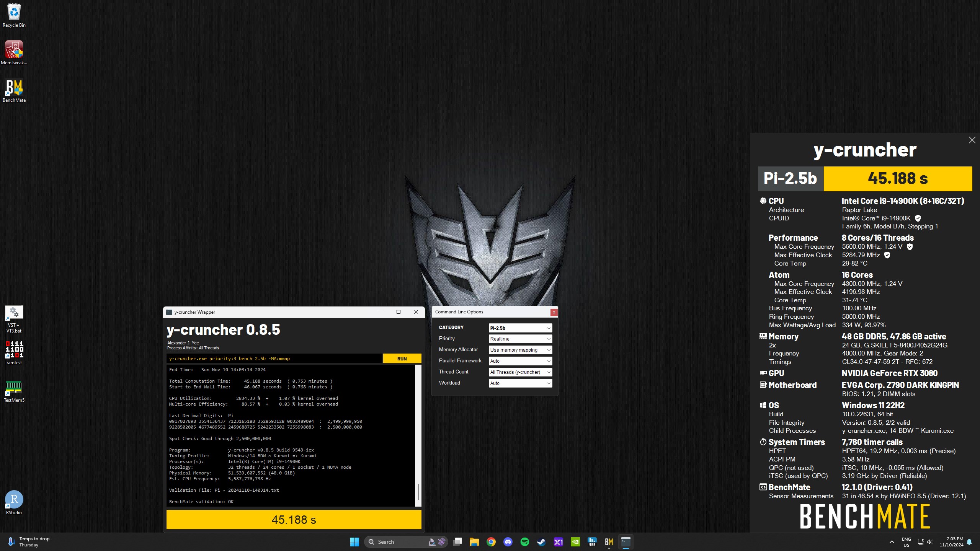This screenshot has width=980, height=551.
Task: Open the purple X1 app in taskbar
Action: click(559, 542)
